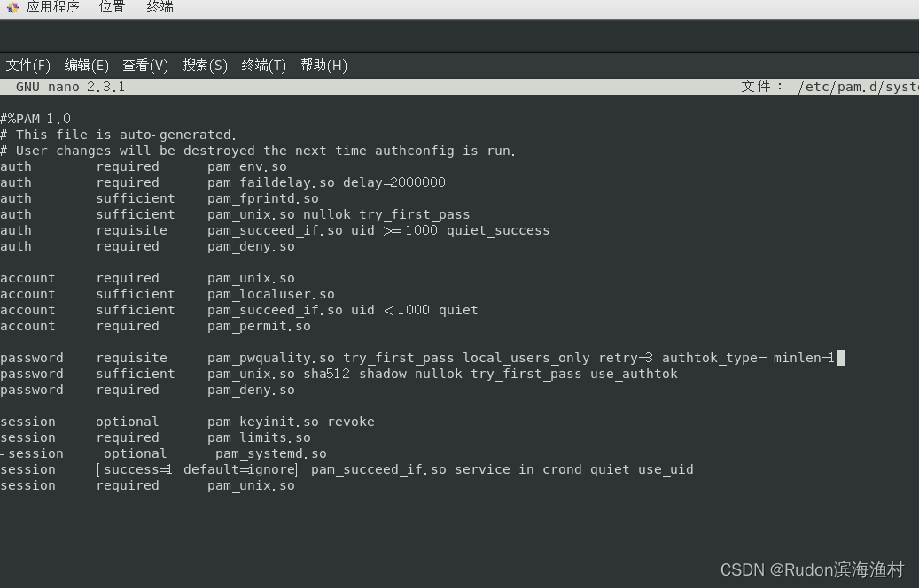Open the 查看(V) menu in the terminal
Image resolution: width=919 pixels, height=588 pixels.
(x=144, y=65)
